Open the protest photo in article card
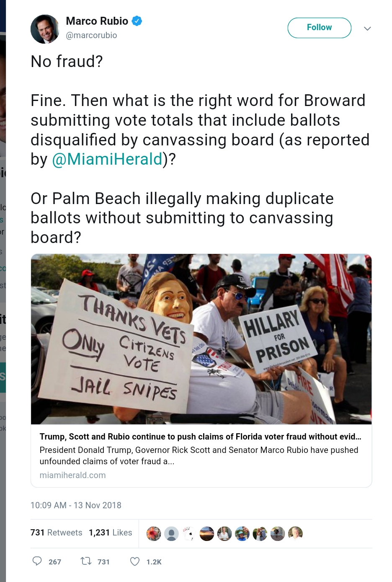The image size is (392, 582). coord(201,339)
